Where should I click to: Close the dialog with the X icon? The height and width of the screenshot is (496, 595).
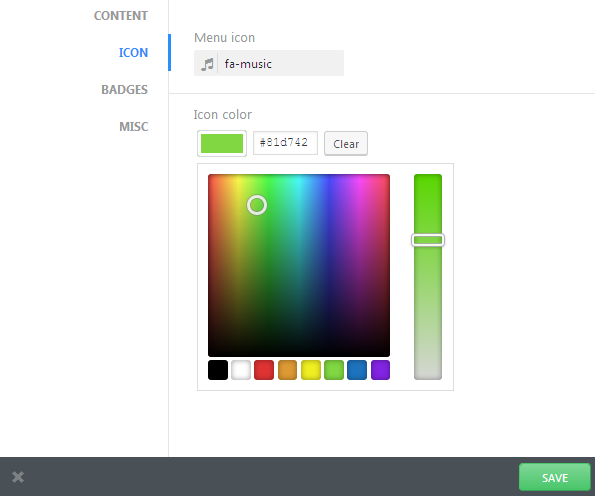pyautogui.click(x=18, y=477)
